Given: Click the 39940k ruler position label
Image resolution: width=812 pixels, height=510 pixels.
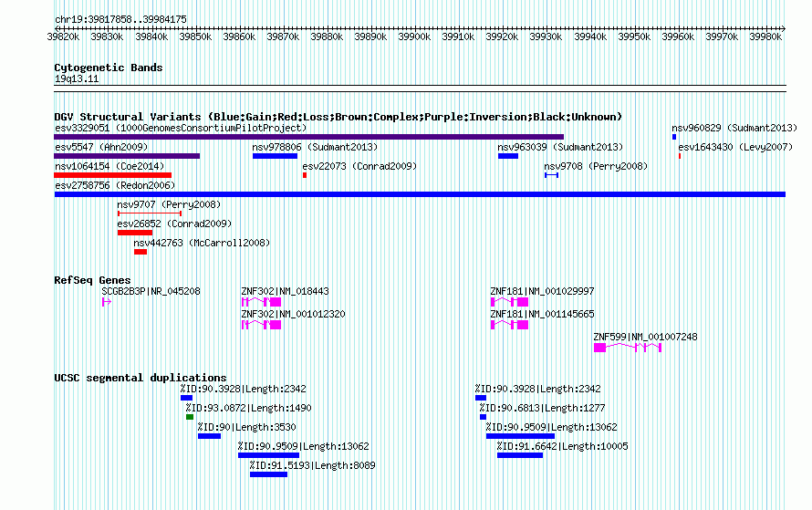Looking at the screenshot, I should pyautogui.click(x=590, y=37).
